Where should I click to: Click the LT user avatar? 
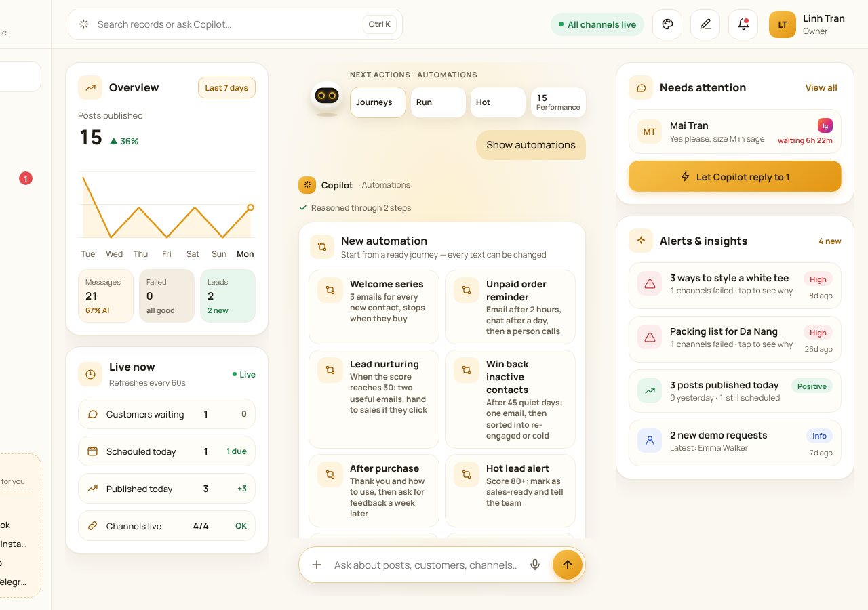coord(783,24)
